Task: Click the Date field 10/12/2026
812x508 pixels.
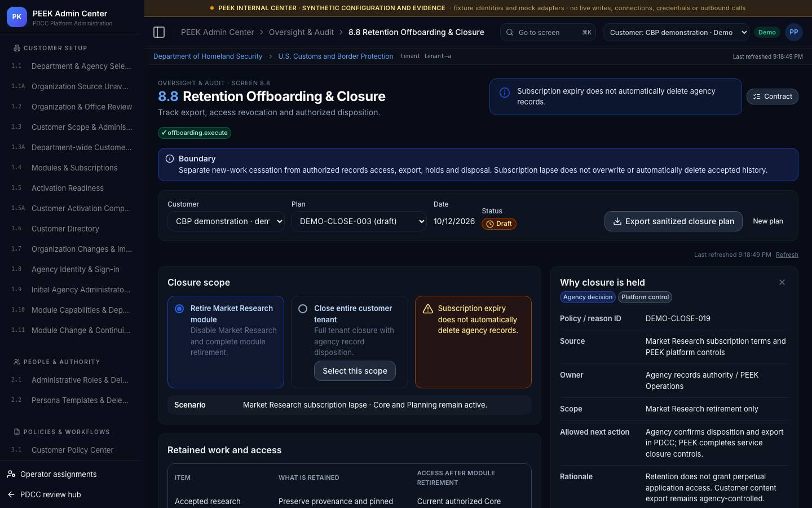Action: (454, 221)
